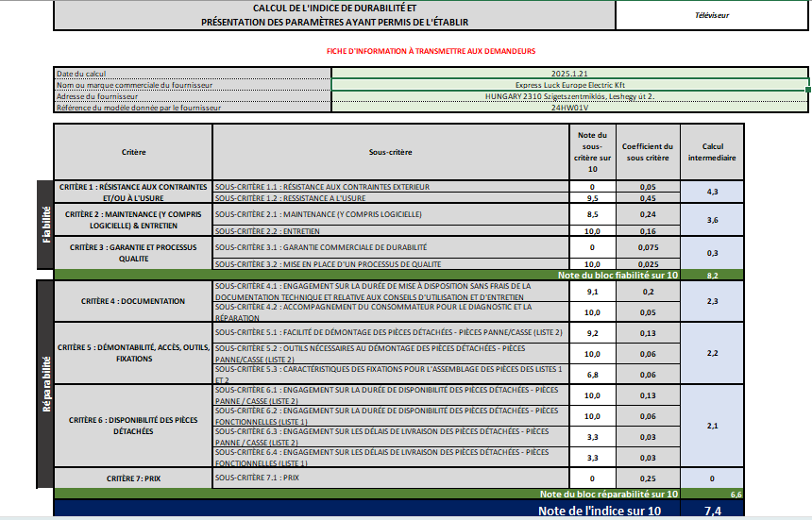Select the date cell showing 2025.1.21
The image size is (812, 520).
point(569,74)
